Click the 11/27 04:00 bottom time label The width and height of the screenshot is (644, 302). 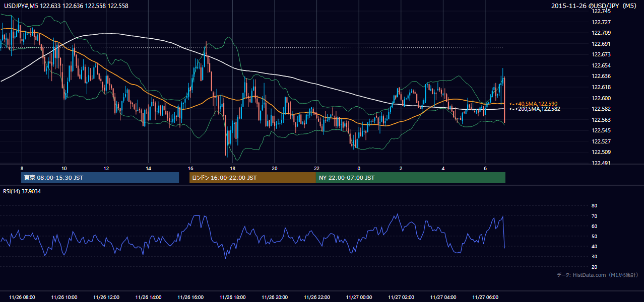[x=443, y=297]
